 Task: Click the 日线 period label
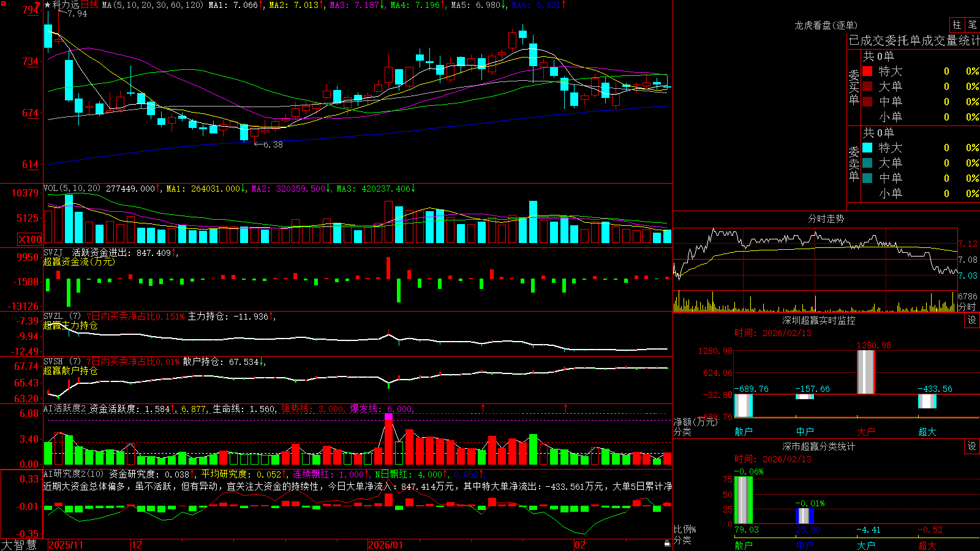[89, 5]
